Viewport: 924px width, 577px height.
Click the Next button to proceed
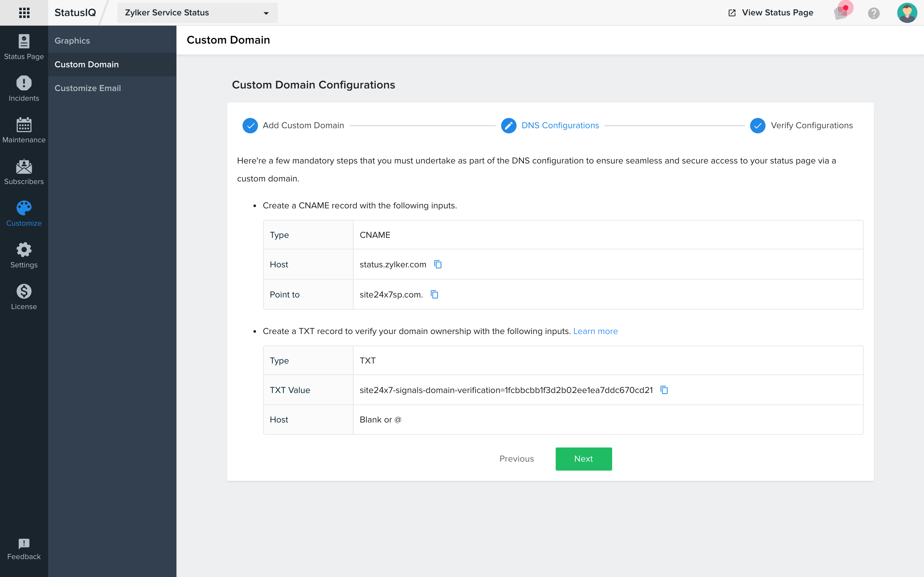click(x=583, y=459)
